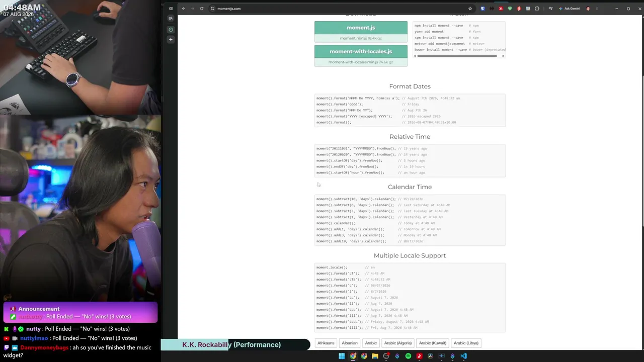Click the moment().endOf('day').fromNow() line

point(371,167)
